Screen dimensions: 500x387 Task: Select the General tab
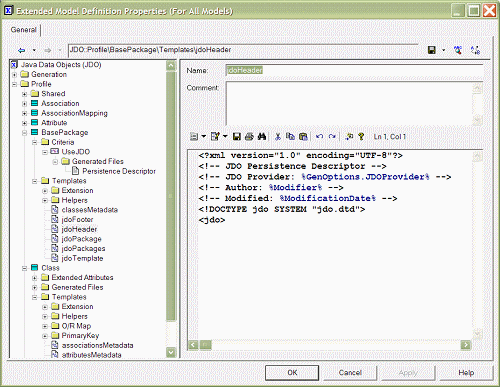[23, 30]
